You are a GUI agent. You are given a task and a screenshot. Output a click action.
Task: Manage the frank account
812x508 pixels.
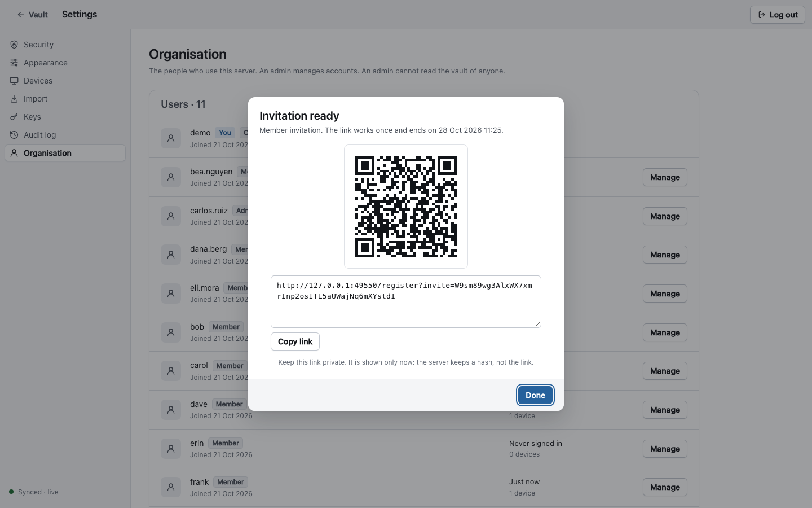click(x=665, y=487)
